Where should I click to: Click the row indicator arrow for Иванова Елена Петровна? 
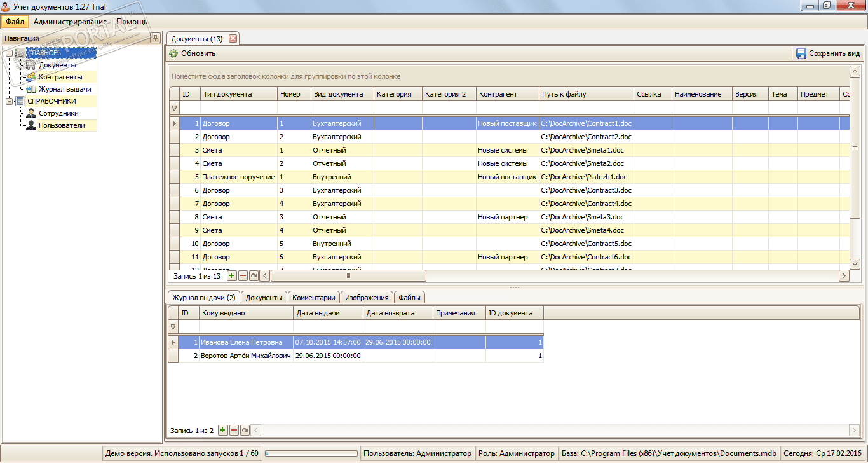(x=173, y=342)
